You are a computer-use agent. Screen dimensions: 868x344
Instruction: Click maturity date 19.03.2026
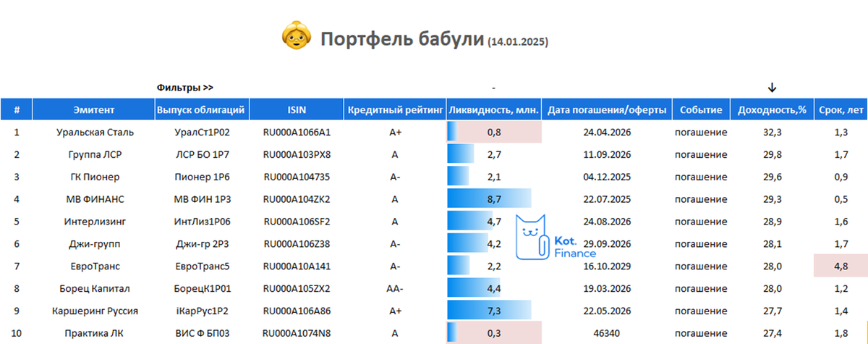(x=606, y=289)
